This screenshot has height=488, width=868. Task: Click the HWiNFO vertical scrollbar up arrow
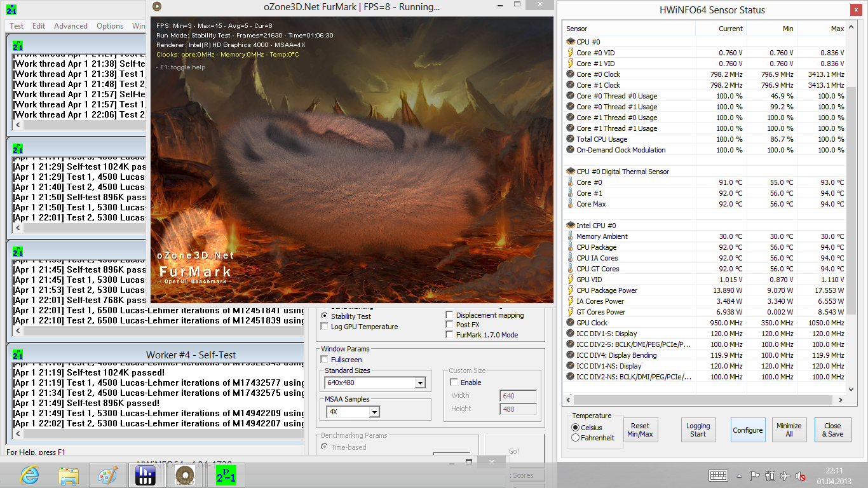pyautogui.click(x=851, y=29)
